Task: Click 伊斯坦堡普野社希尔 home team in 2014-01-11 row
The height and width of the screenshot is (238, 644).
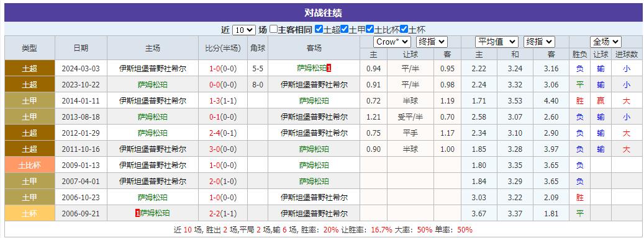Action: (x=152, y=101)
